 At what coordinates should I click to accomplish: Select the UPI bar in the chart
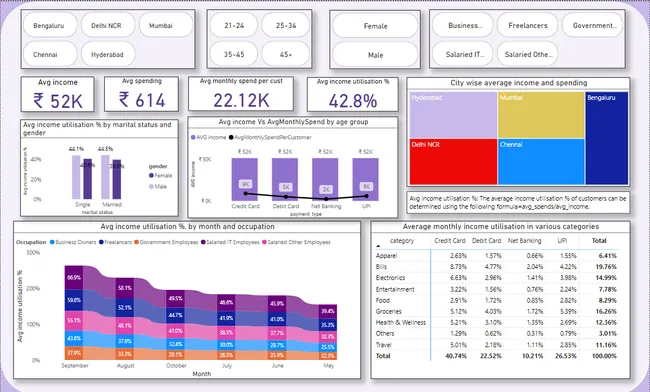pyautogui.click(x=365, y=179)
